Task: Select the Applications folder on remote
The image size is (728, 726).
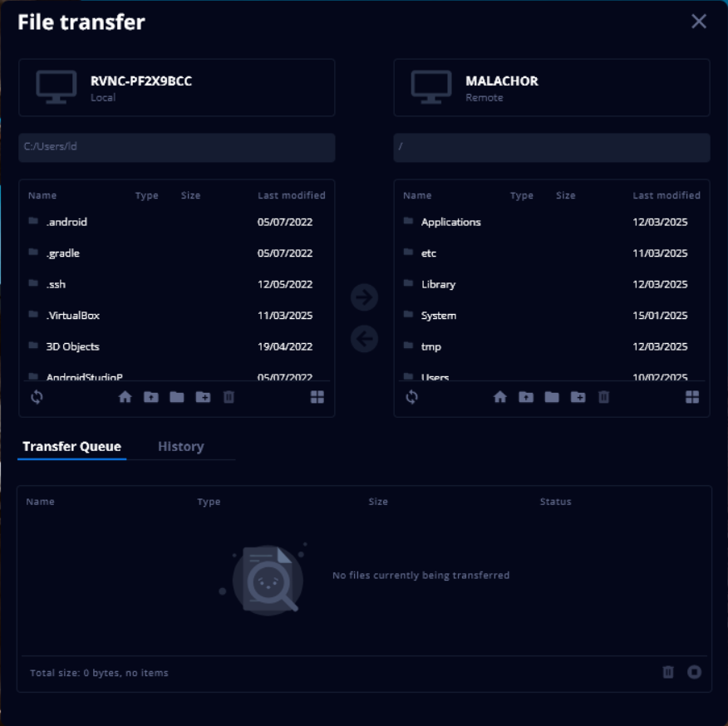Action: click(x=450, y=222)
